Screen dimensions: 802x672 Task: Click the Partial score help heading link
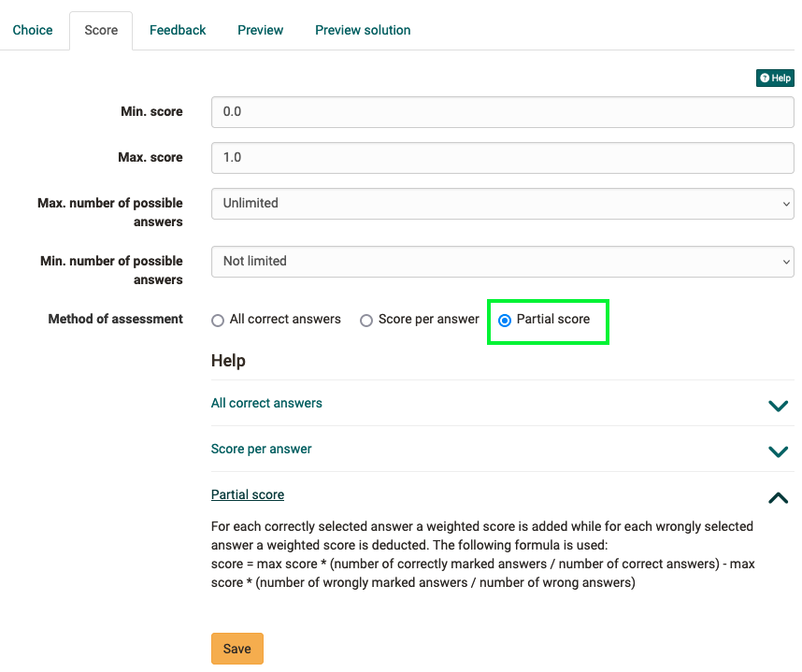pos(248,494)
